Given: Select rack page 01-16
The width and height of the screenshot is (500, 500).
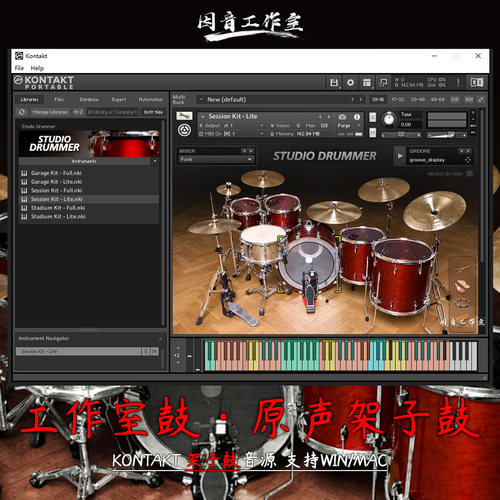Looking at the screenshot, I should 378,99.
